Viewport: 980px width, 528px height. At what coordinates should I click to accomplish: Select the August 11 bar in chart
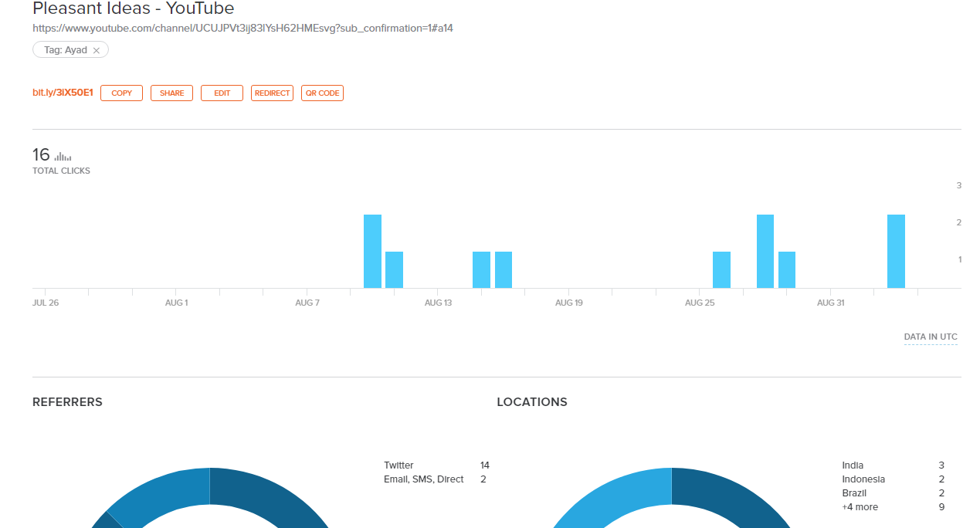[394, 270]
